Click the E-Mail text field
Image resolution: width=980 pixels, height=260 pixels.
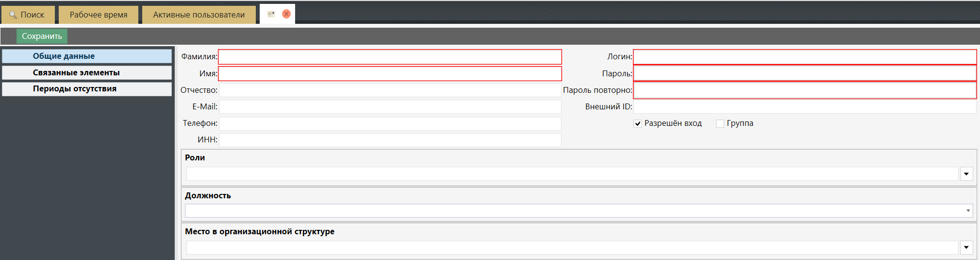[390, 107]
